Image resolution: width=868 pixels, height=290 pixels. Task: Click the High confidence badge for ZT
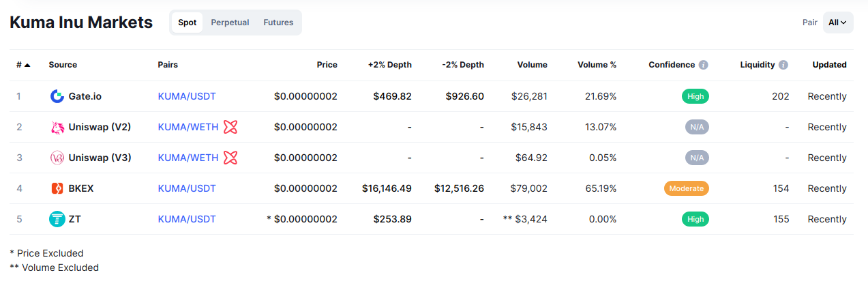tap(695, 219)
